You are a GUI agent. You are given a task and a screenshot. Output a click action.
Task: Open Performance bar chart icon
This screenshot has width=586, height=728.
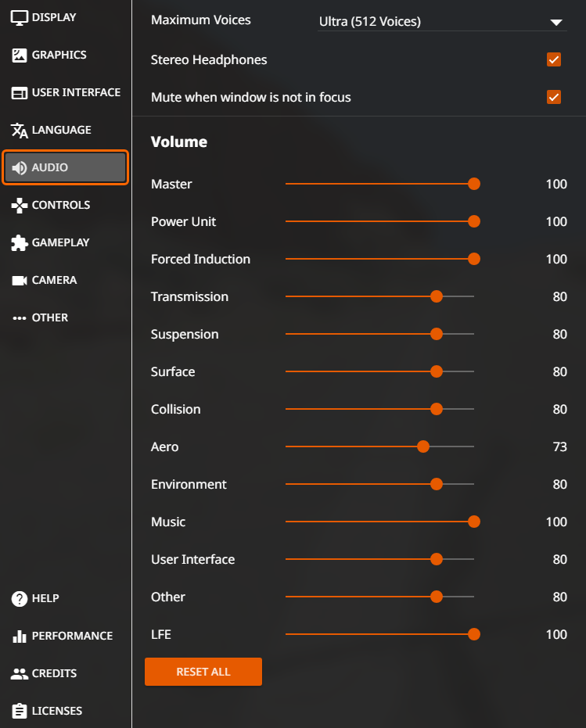coord(19,636)
